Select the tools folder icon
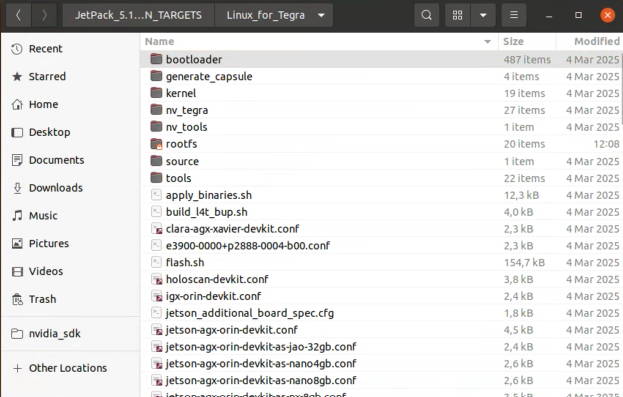623x397 pixels. point(157,178)
